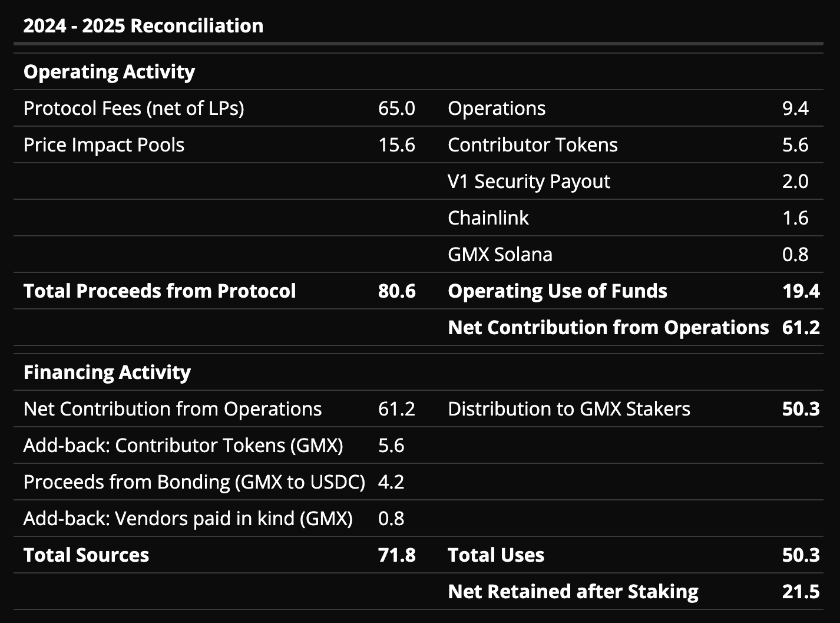Click the "Total Proceeds from Protocol" label
The height and width of the screenshot is (623, 840).
[x=160, y=291]
